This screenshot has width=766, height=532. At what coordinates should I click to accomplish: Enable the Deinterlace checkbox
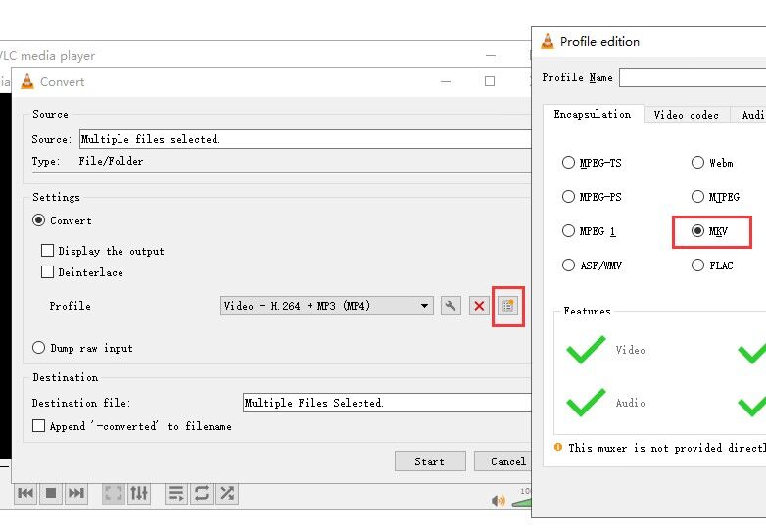click(47, 272)
